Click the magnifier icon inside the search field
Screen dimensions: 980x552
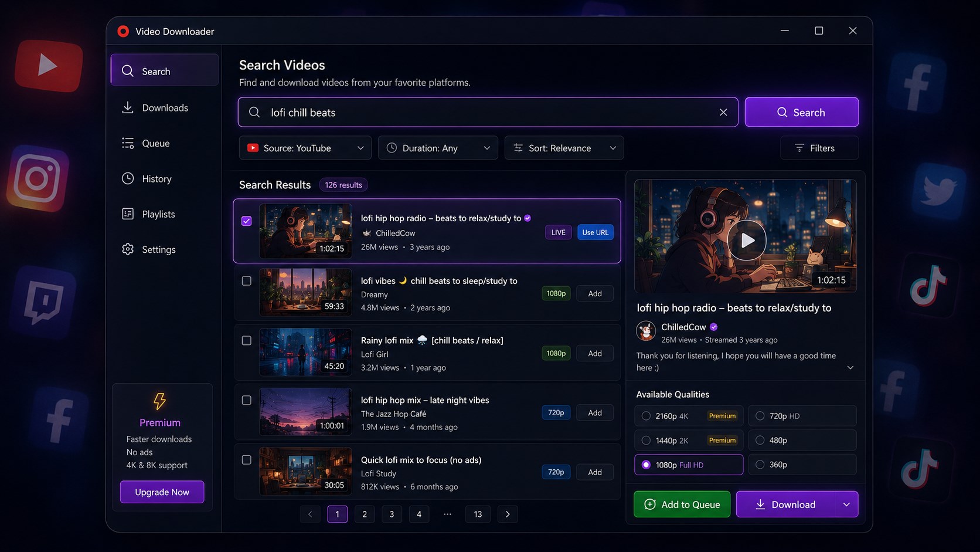pos(254,112)
